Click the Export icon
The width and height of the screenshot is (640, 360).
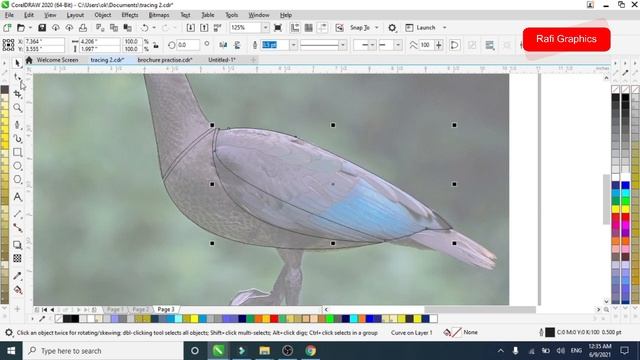click(204, 28)
